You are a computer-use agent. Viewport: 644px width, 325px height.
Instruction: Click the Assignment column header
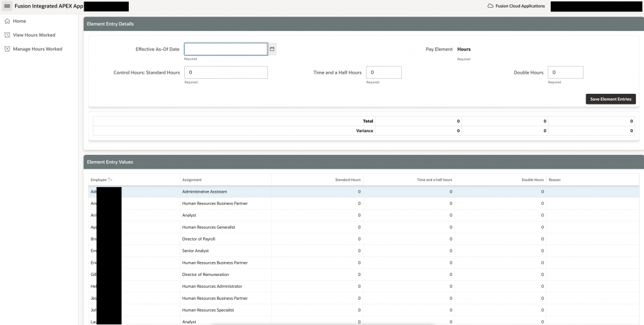pos(192,180)
